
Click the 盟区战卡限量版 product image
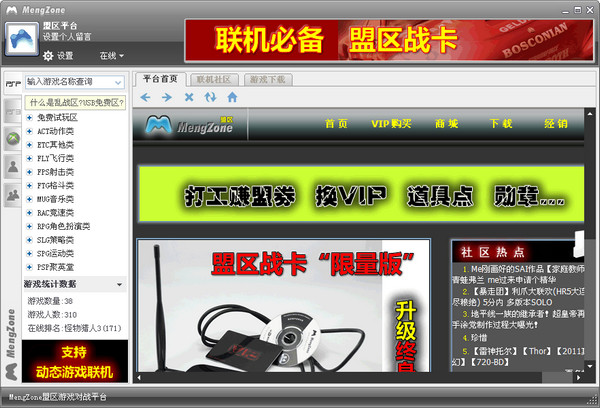pyautogui.click(x=284, y=305)
